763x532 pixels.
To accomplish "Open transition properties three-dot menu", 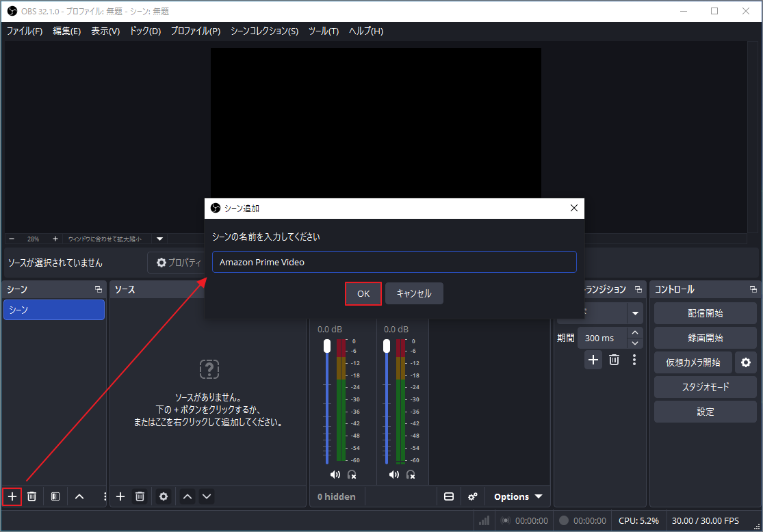I will click(x=634, y=360).
